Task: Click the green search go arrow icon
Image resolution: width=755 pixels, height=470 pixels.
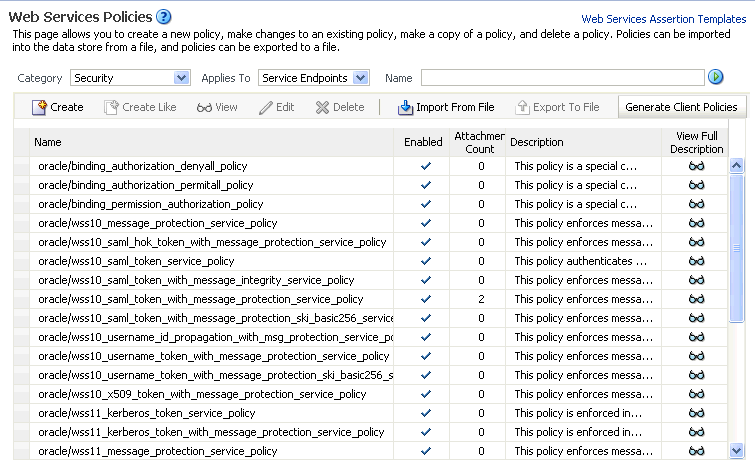Action: click(716, 77)
